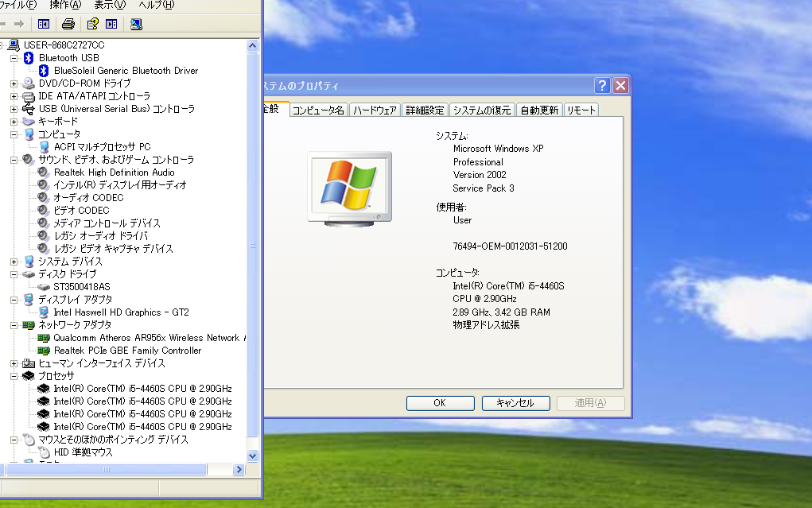This screenshot has width=812, height=508.
Task: Select マウスとそのほかのポインティング デバイス category
Action: (x=114, y=440)
